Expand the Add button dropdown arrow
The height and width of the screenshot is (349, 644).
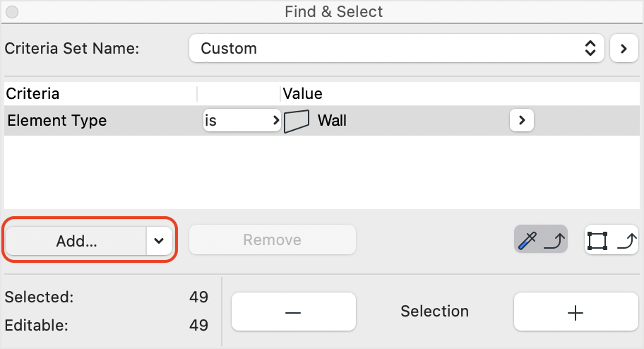click(x=159, y=240)
